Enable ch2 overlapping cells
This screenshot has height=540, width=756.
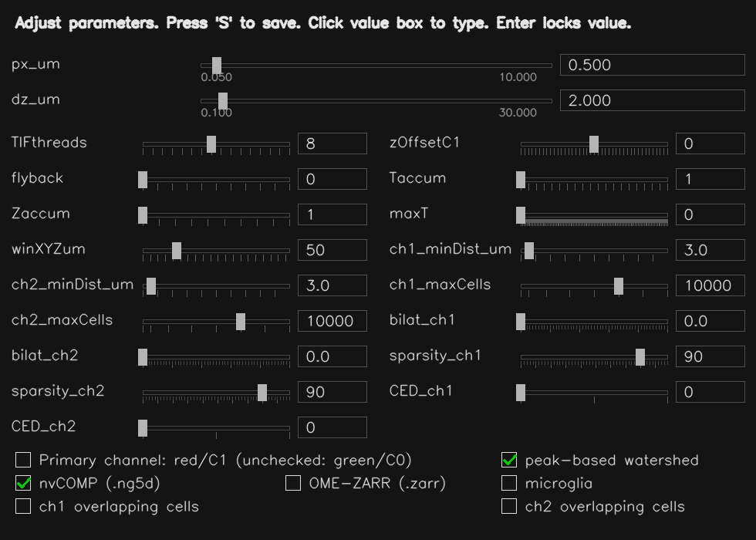[x=509, y=507]
